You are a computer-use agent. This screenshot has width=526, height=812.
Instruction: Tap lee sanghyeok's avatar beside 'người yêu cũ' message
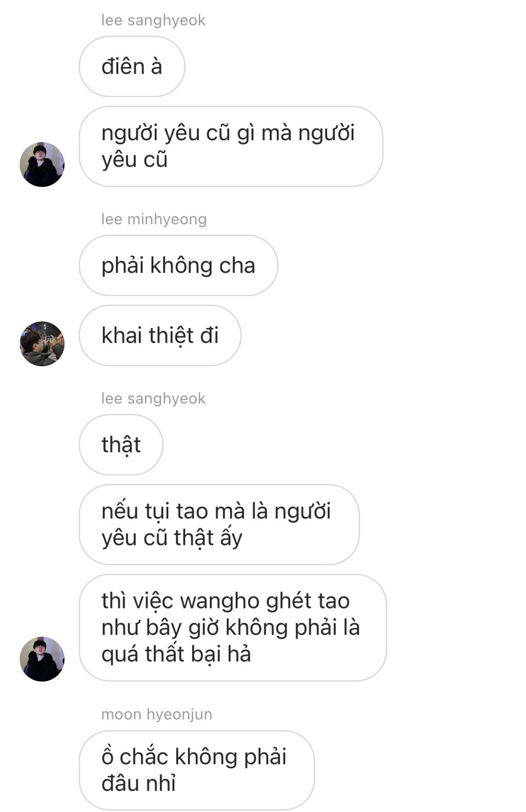(x=42, y=164)
